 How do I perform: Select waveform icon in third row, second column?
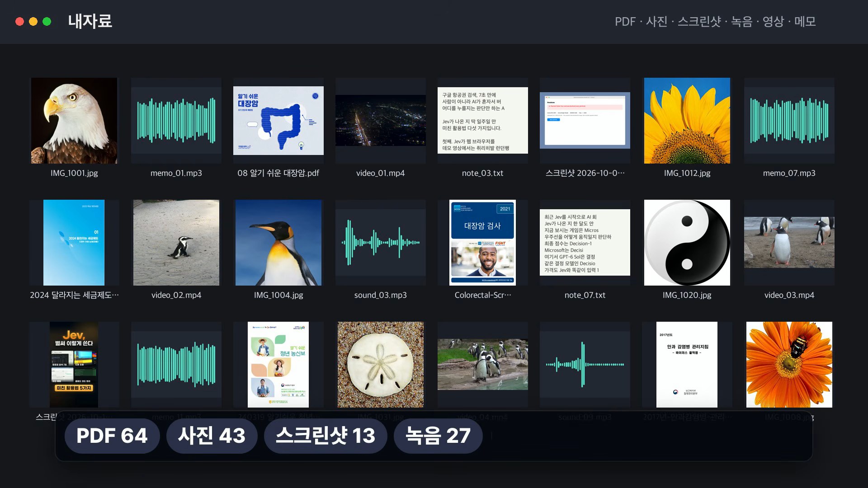click(176, 365)
